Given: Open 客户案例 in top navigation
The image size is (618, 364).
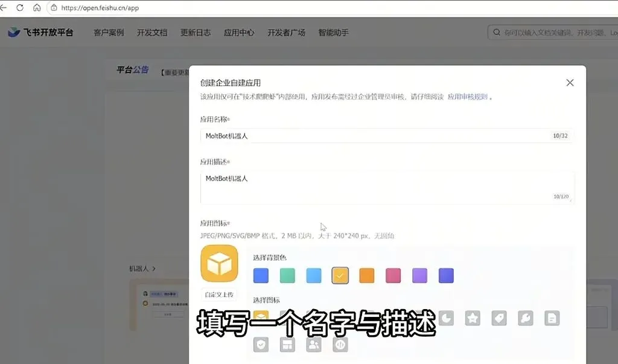Looking at the screenshot, I should click(109, 33).
